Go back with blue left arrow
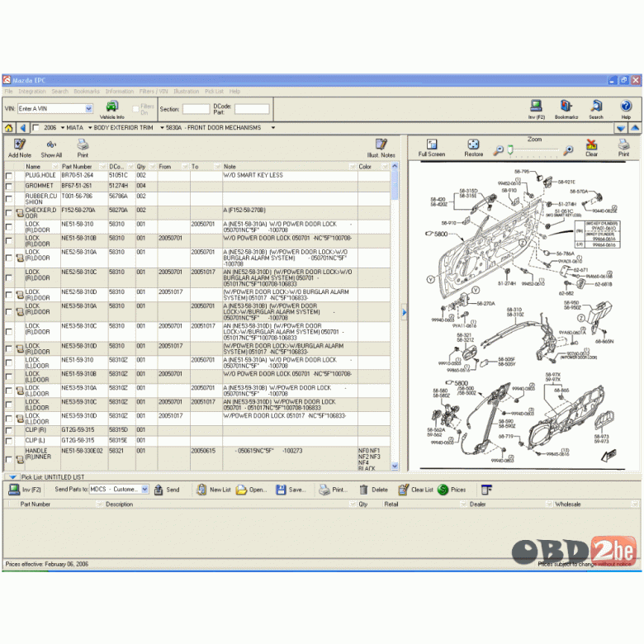This screenshot has width=644, height=644. [x=23, y=128]
